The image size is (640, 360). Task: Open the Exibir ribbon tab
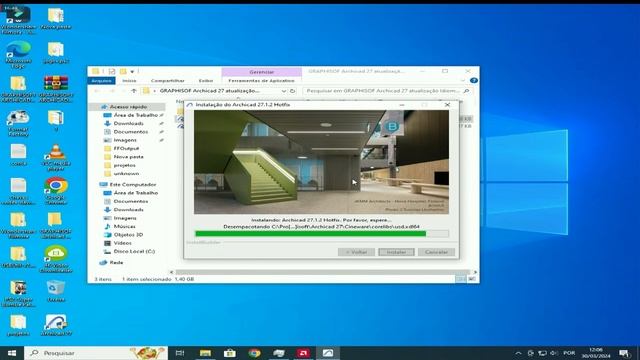point(206,81)
